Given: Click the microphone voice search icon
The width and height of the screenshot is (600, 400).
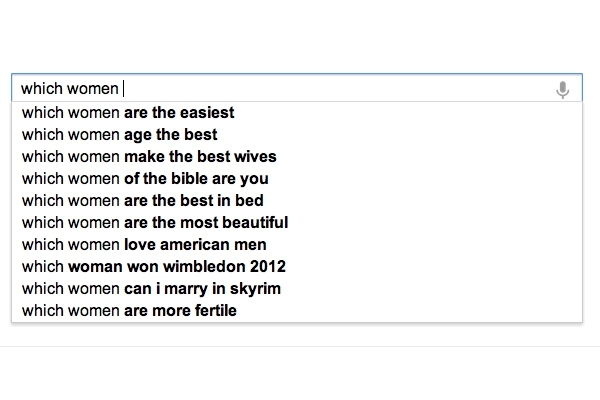Looking at the screenshot, I should coord(562,90).
